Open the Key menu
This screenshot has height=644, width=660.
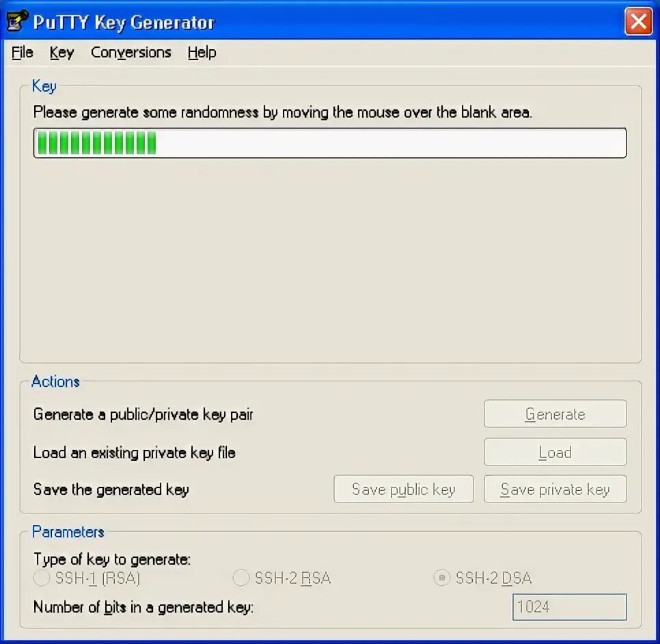(x=61, y=53)
